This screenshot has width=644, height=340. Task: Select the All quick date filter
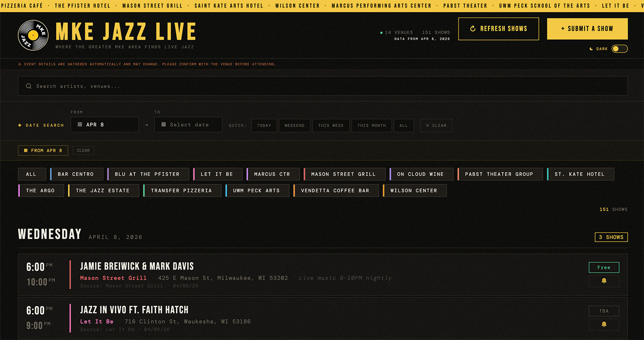[404, 126]
